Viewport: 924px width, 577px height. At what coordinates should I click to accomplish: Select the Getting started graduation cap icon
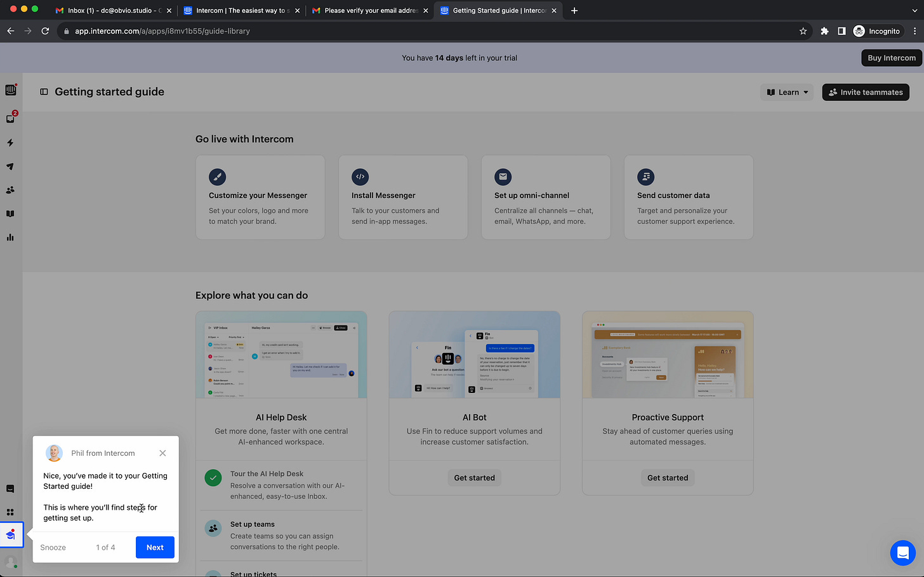(x=11, y=535)
